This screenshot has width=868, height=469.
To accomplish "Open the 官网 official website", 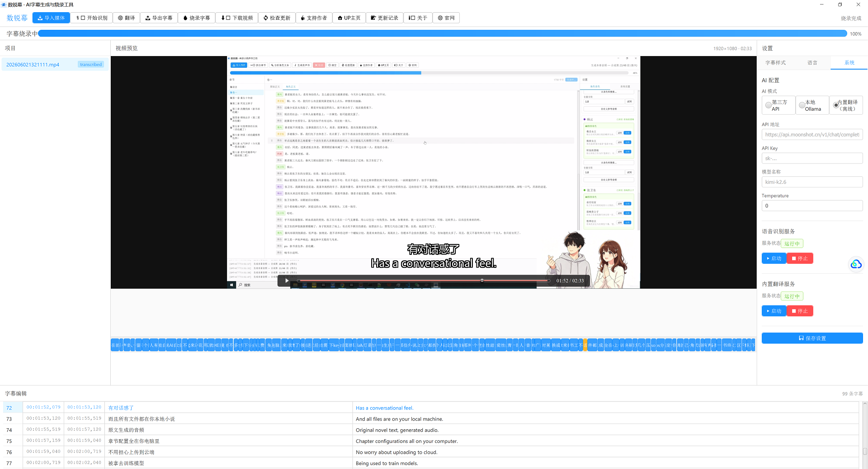I will pos(447,18).
